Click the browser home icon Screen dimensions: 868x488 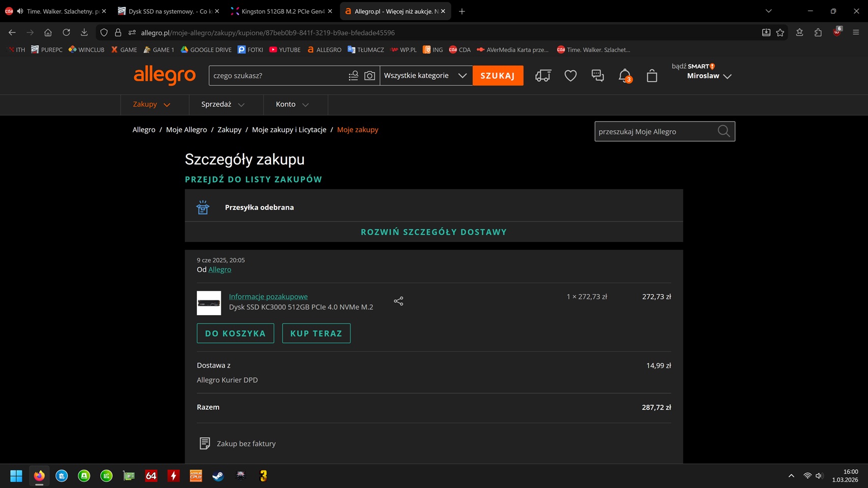coord(48,33)
